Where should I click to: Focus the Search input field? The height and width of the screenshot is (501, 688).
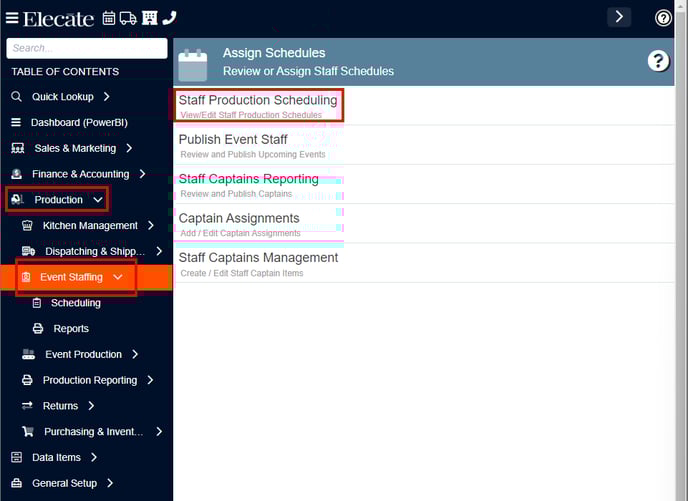[x=87, y=48]
